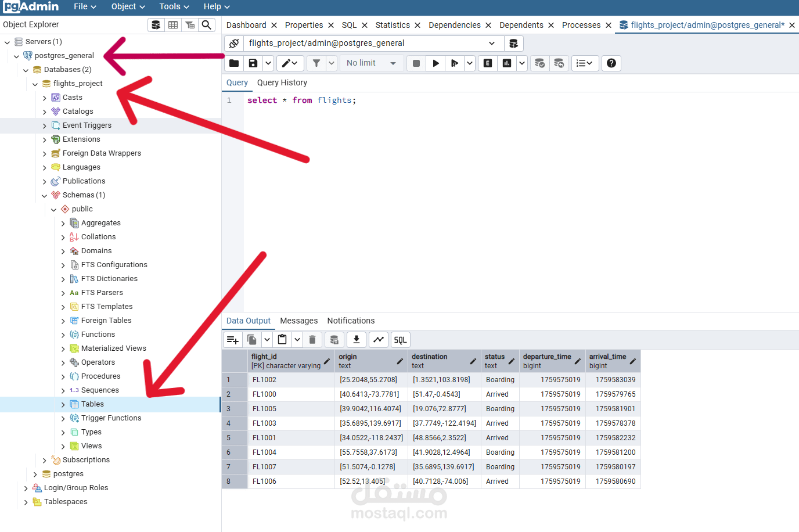Select the FL1002 flight_id cell
Screen dimensions: 799x532
291,380
